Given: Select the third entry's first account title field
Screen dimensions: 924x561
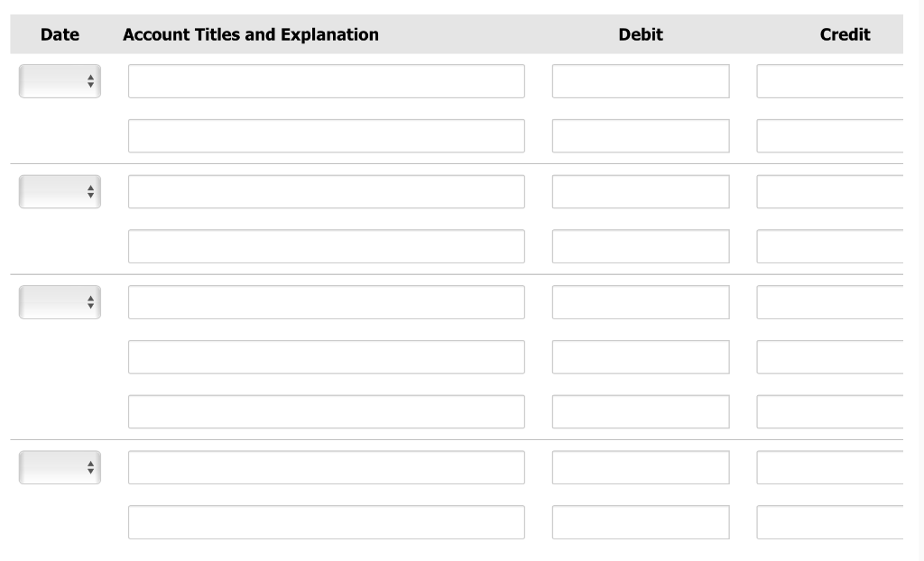Looking at the screenshot, I should [326, 301].
